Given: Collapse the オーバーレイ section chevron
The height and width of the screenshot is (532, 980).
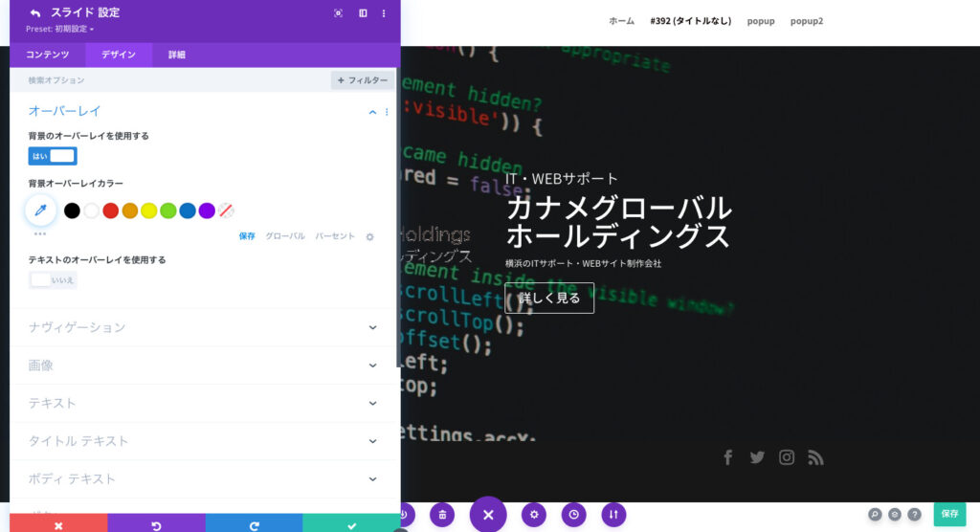Looking at the screenshot, I should click(x=372, y=112).
